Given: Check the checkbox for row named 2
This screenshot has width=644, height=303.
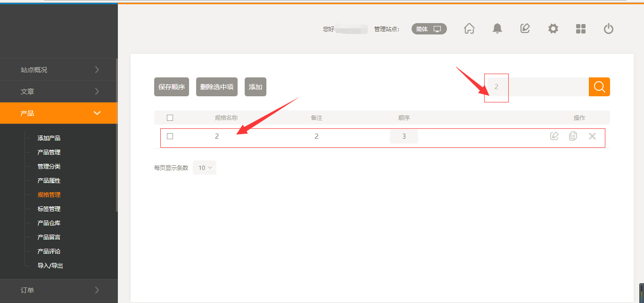Looking at the screenshot, I should click(x=170, y=136).
